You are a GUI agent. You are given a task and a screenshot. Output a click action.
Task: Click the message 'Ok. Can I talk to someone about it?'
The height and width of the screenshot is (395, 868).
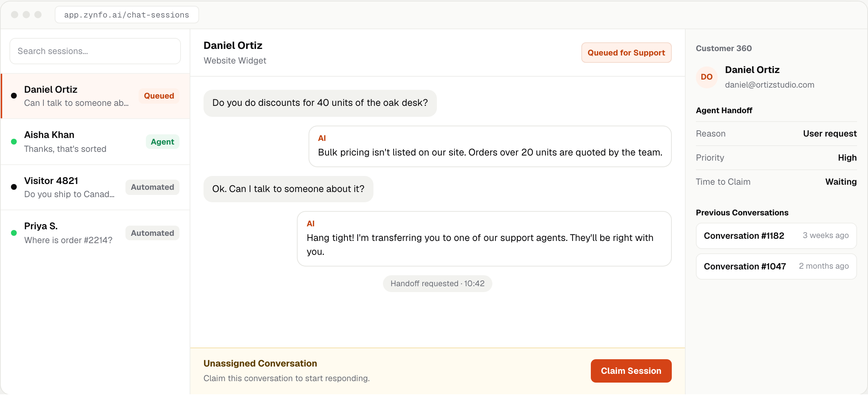click(x=288, y=189)
